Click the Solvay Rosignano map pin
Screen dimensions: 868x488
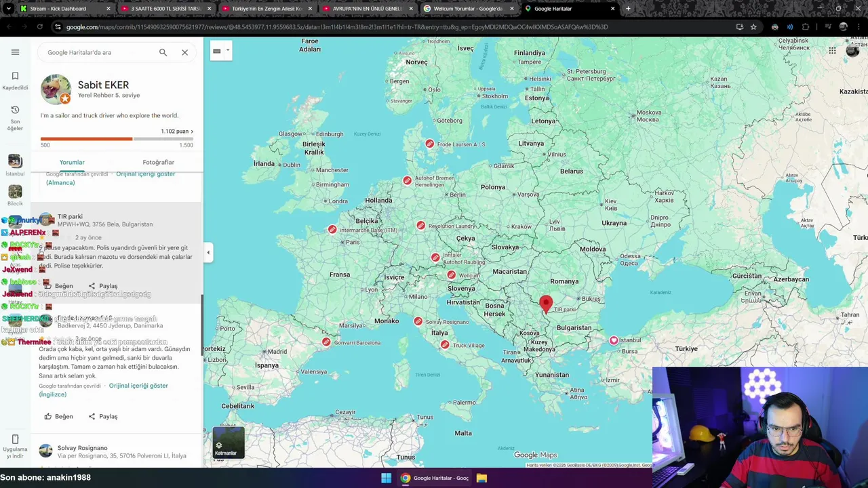coord(418,321)
